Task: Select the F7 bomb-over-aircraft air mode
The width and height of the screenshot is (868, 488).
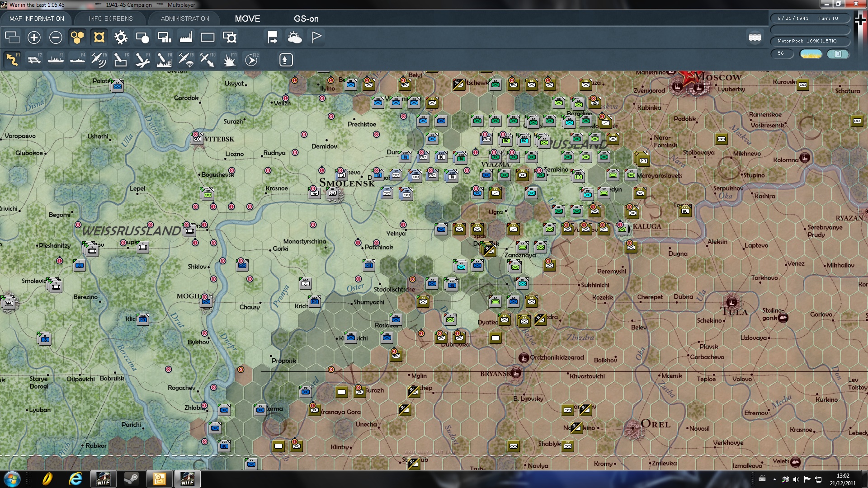Action: point(142,60)
